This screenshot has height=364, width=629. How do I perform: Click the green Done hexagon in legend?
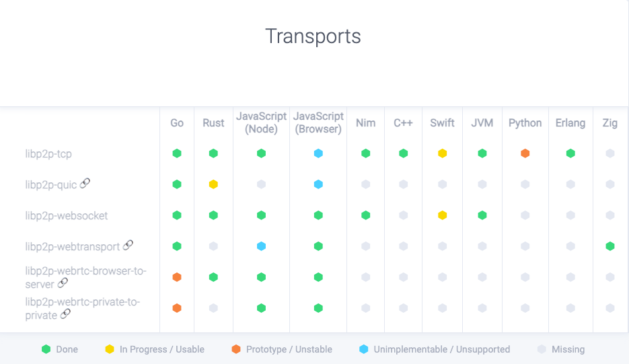pos(46,349)
